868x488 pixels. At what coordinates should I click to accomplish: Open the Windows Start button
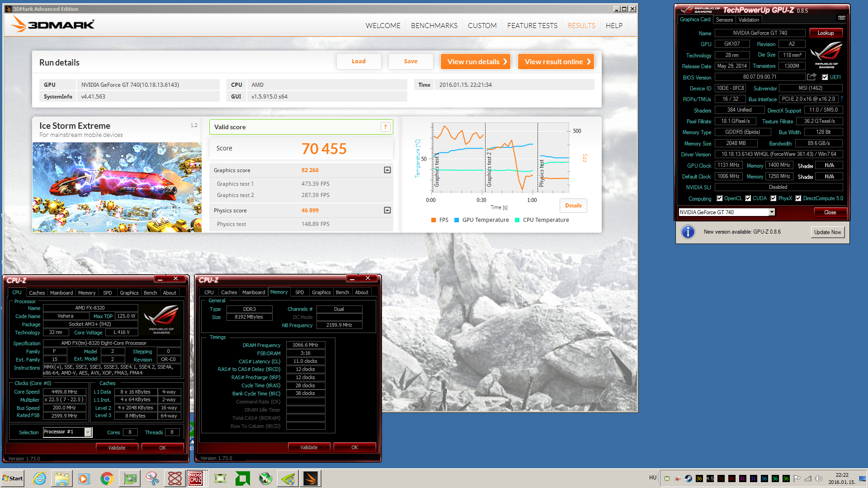tap(13, 479)
